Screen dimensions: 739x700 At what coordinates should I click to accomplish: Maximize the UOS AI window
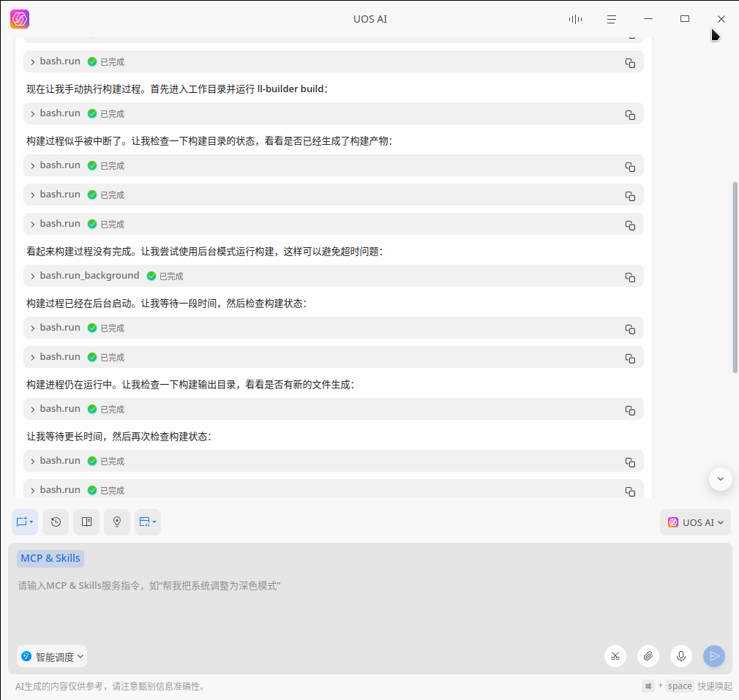click(685, 19)
